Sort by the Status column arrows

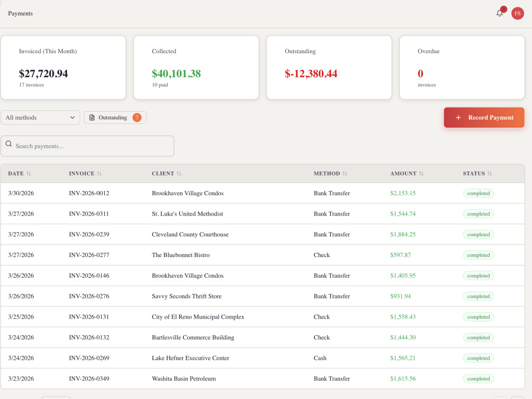point(489,173)
